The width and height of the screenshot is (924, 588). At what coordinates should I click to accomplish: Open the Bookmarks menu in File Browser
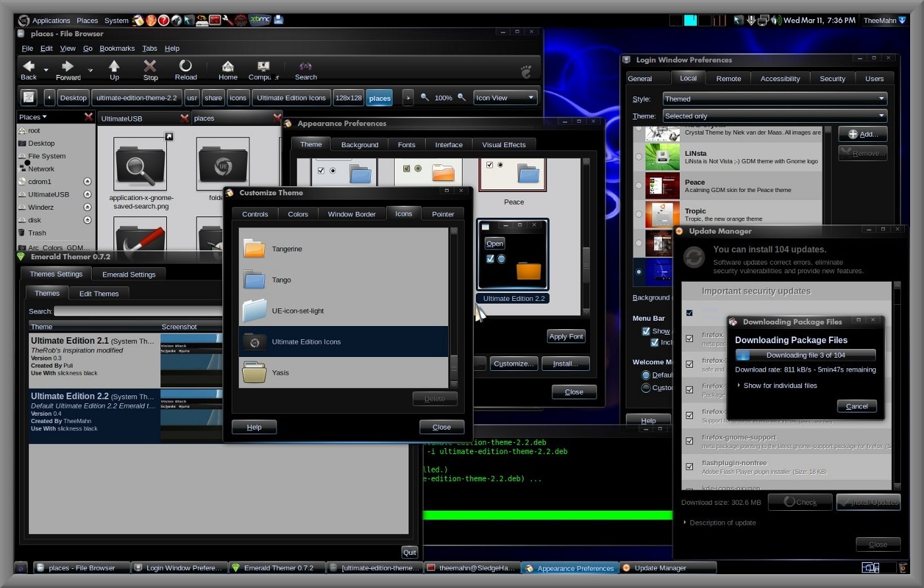pyautogui.click(x=117, y=48)
